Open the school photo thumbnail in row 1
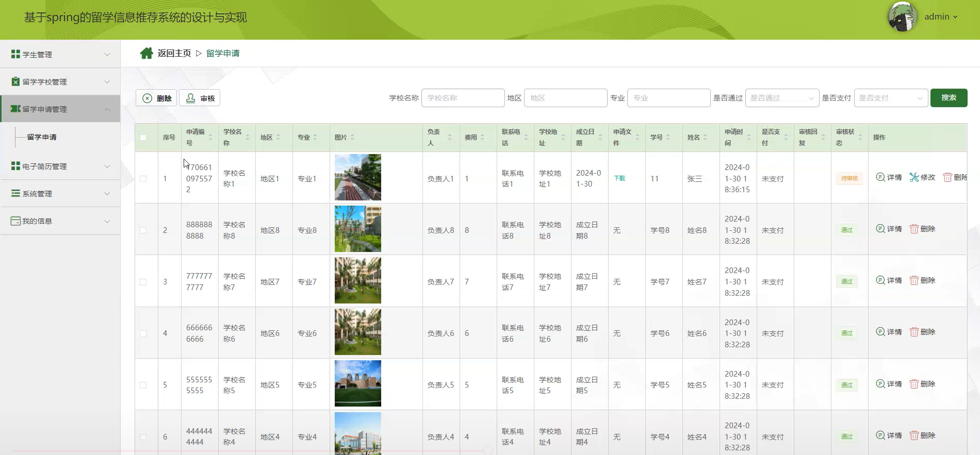This screenshot has height=455, width=980. 358,177
